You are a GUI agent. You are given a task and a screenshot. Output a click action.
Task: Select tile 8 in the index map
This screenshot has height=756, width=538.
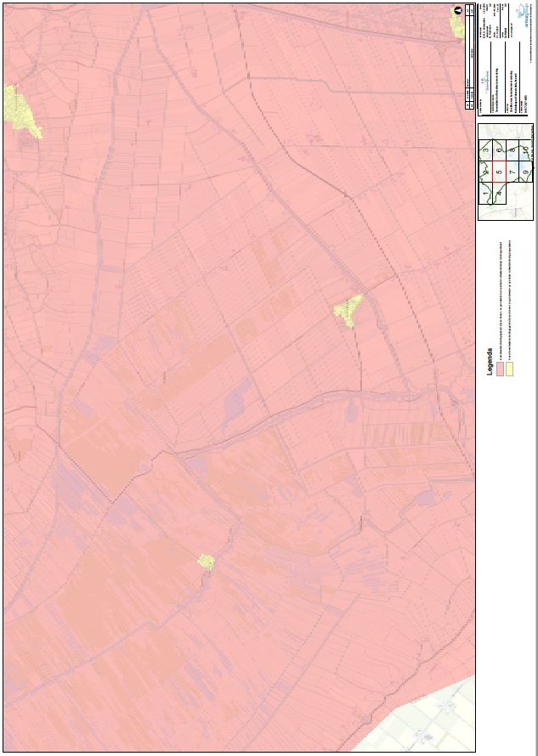[513, 150]
